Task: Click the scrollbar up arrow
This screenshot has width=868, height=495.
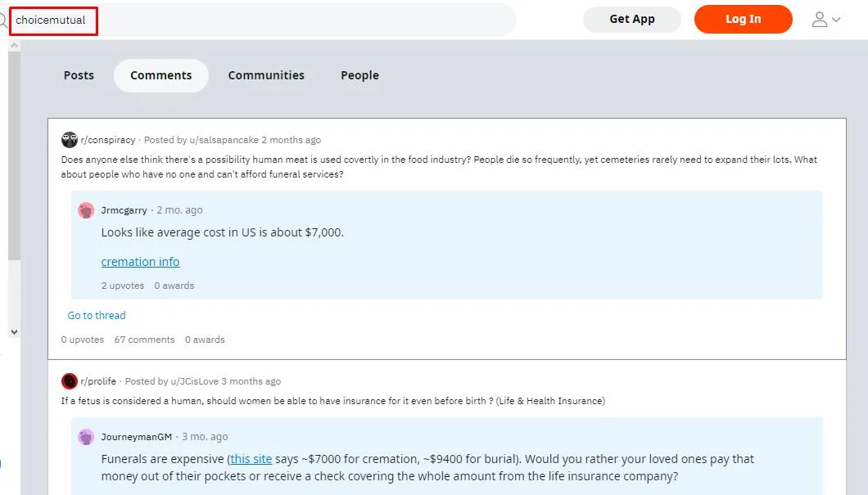Action: pos(15,46)
